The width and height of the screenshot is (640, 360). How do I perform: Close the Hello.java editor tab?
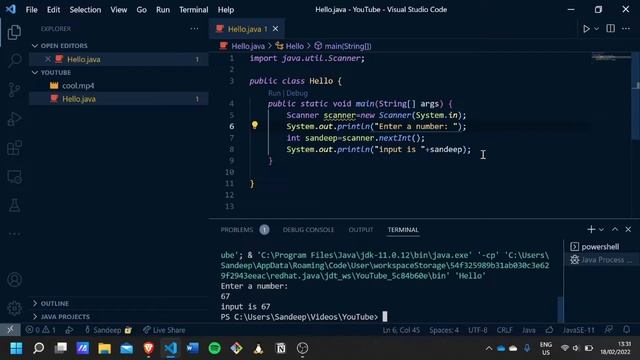pos(276,29)
